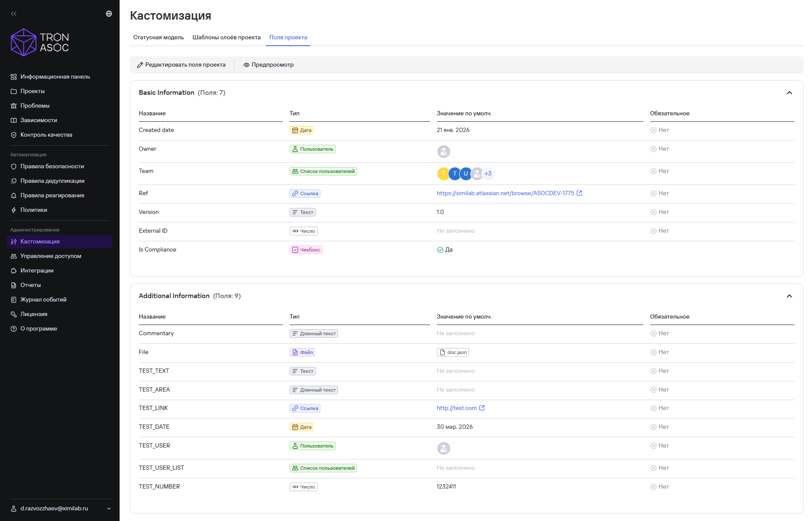Click the TRON ASOC cube logo

point(23,42)
